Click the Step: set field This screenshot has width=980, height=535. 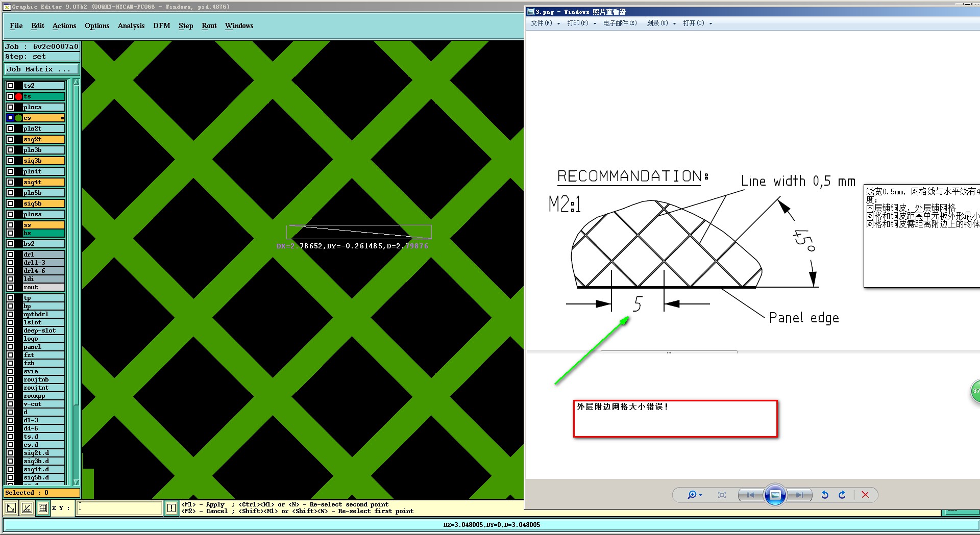[42, 57]
